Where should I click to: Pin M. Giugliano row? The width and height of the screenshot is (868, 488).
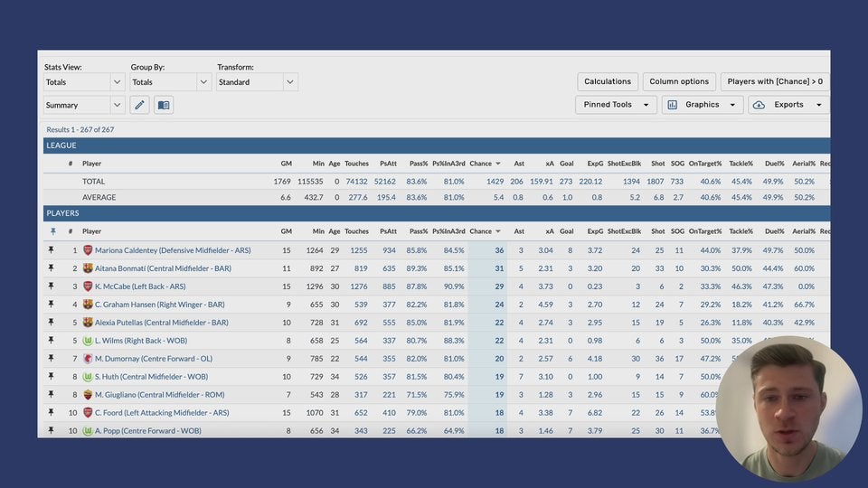pyautogui.click(x=52, y=395)
